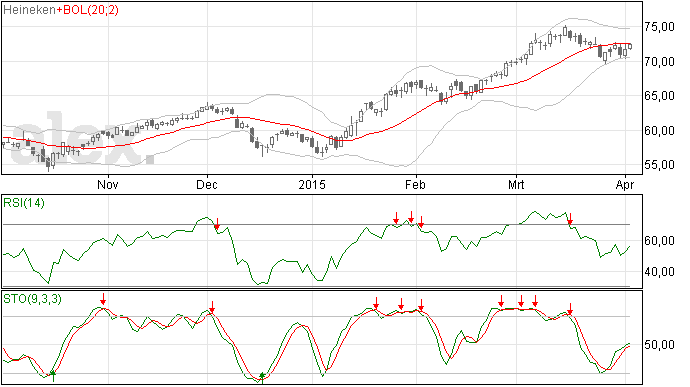Viewport: 690px width, 387px height.
Task: Select the 65,00 price axis label
Action: [659, 96]
